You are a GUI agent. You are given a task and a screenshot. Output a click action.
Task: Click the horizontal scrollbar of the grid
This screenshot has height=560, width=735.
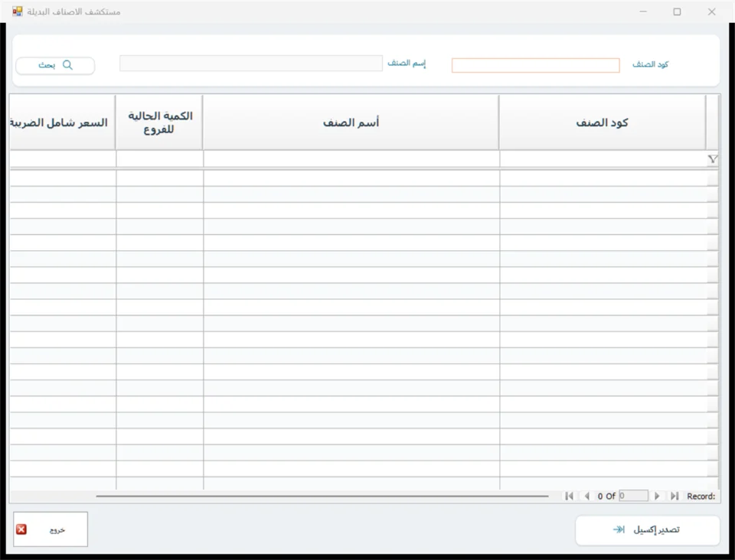[x=322, y=496]
